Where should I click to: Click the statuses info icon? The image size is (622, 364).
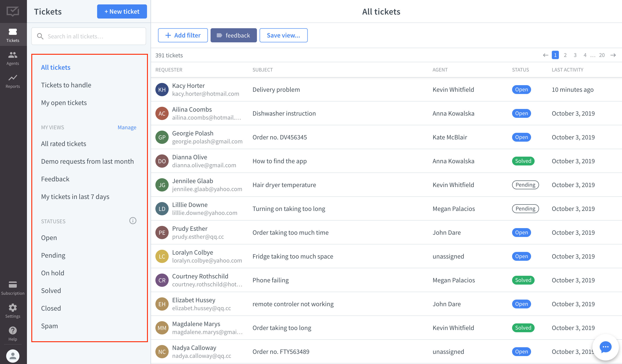(133, 221)
